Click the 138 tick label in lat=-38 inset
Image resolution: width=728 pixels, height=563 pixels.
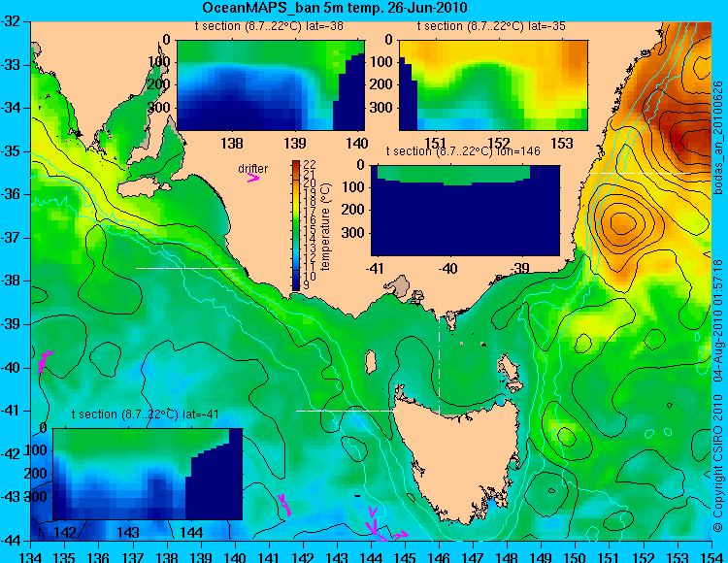tap(231, 143)
